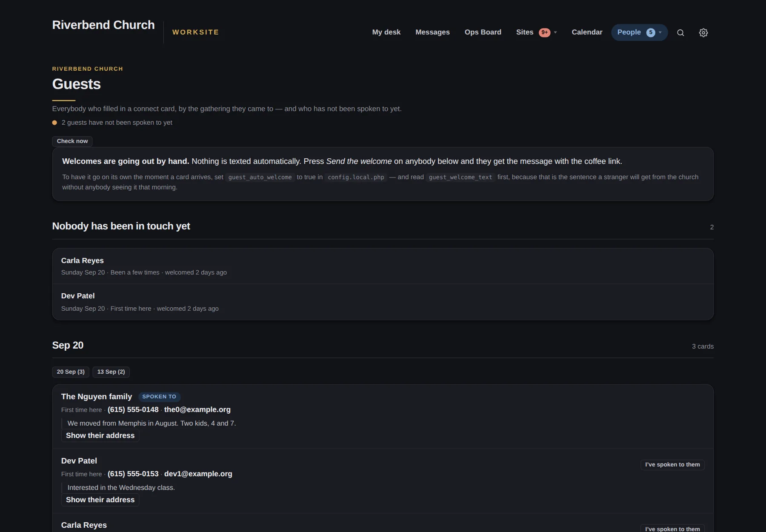Mark Carla Reyes as spoken to
The height and width of the screenshot is (532, 766).
click(x=672, y=528)
